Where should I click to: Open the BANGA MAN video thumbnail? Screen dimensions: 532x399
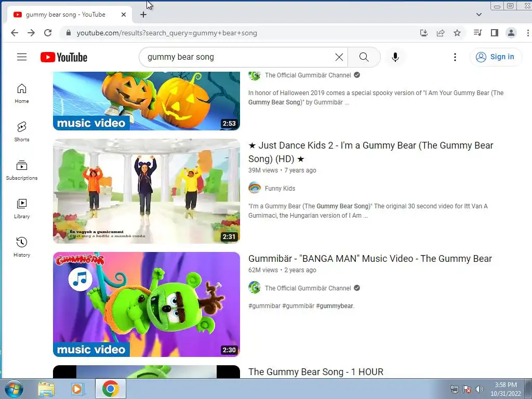(x=146, y=304)
